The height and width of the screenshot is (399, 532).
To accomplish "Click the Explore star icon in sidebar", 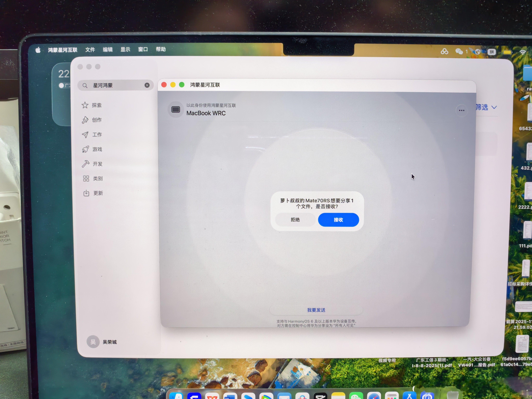I will click(85, 105).
